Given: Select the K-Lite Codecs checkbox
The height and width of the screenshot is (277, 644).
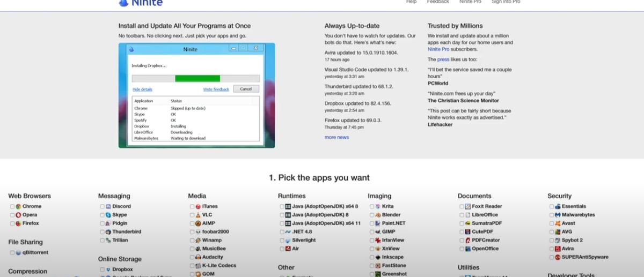Looking at the screenshot, I should click(x=192, y=266).
